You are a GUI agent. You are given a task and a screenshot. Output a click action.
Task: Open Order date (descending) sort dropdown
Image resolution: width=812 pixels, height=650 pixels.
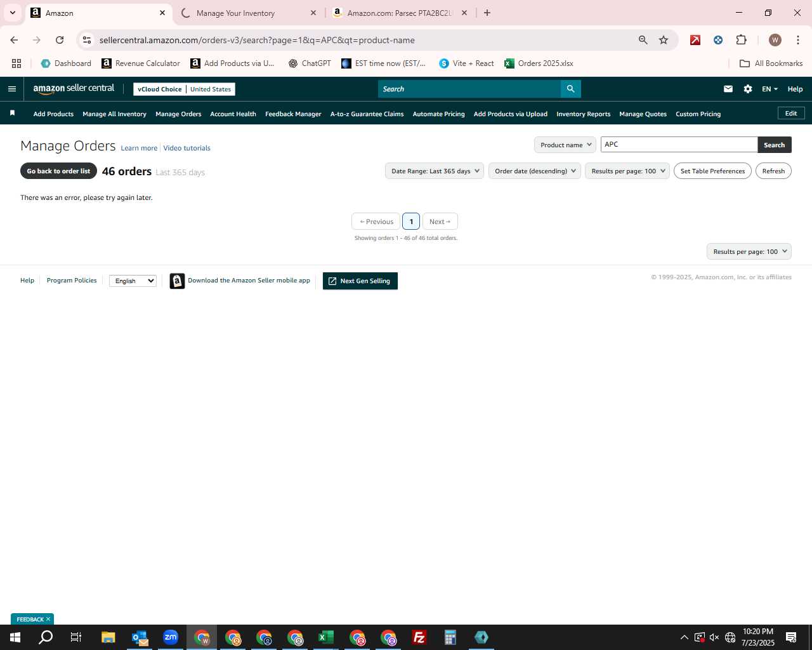535,171
